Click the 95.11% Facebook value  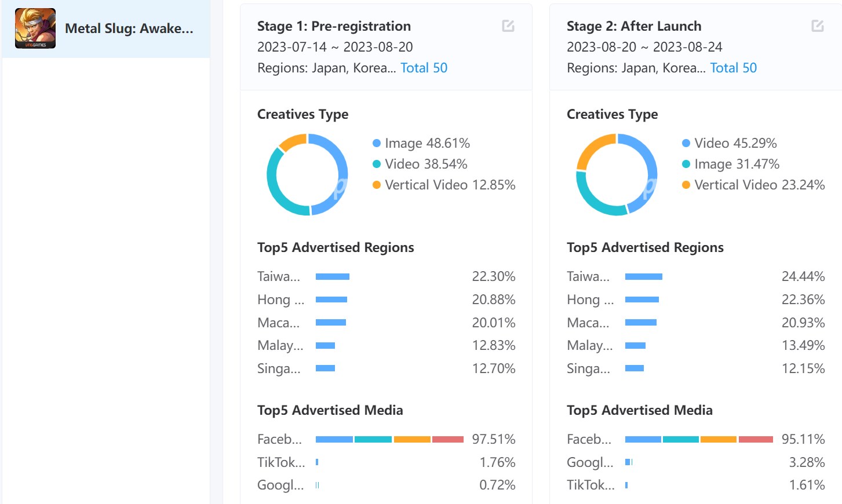[x=803, y=439]
